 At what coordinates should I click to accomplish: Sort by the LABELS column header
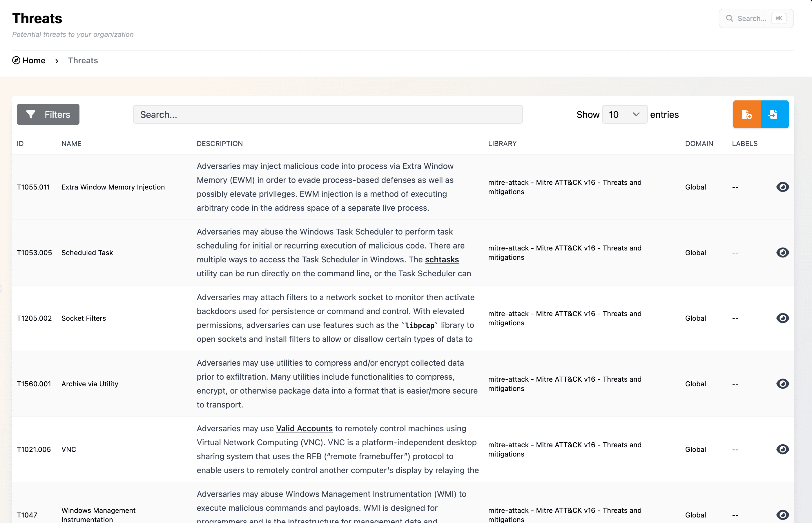(744, 144)
